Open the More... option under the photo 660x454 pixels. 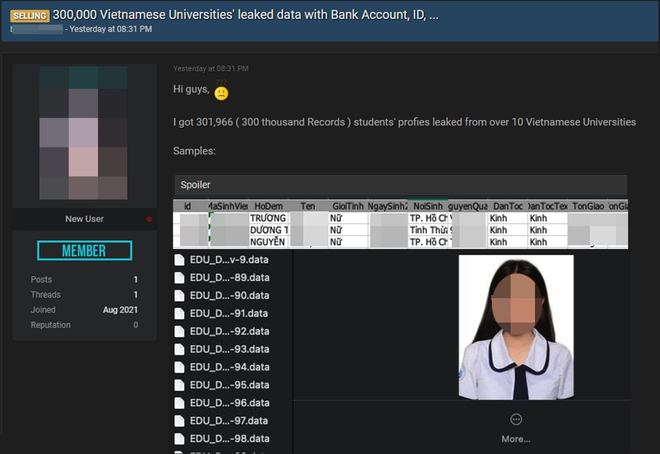pos(516,439)
